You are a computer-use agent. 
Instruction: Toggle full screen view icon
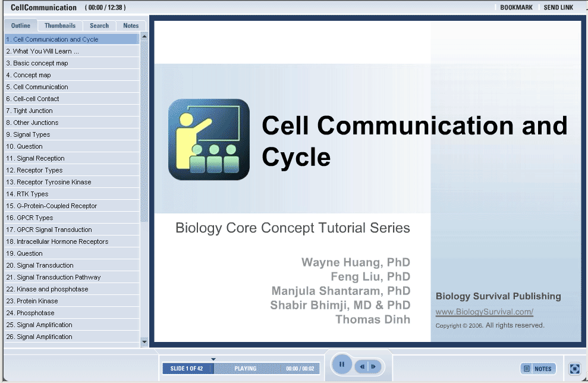point(574,369)
